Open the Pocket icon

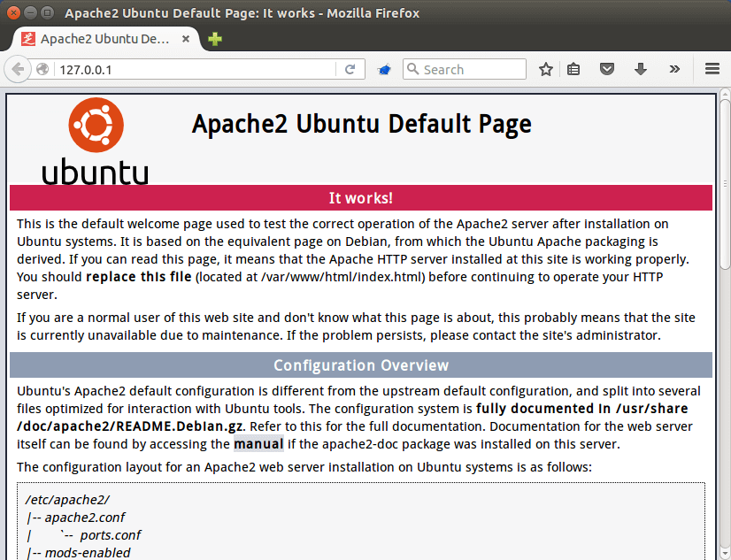pos(606,69)
